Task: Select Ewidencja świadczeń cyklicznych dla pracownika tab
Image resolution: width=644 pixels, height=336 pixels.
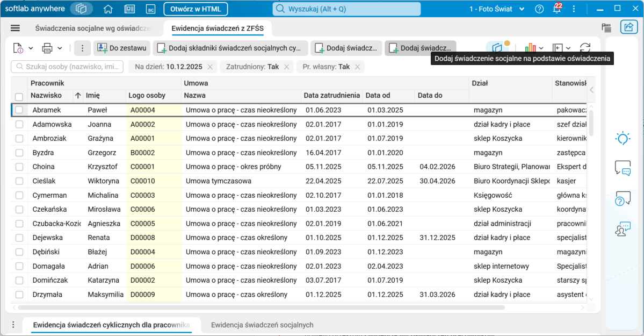Action: [x=111, y=325]
